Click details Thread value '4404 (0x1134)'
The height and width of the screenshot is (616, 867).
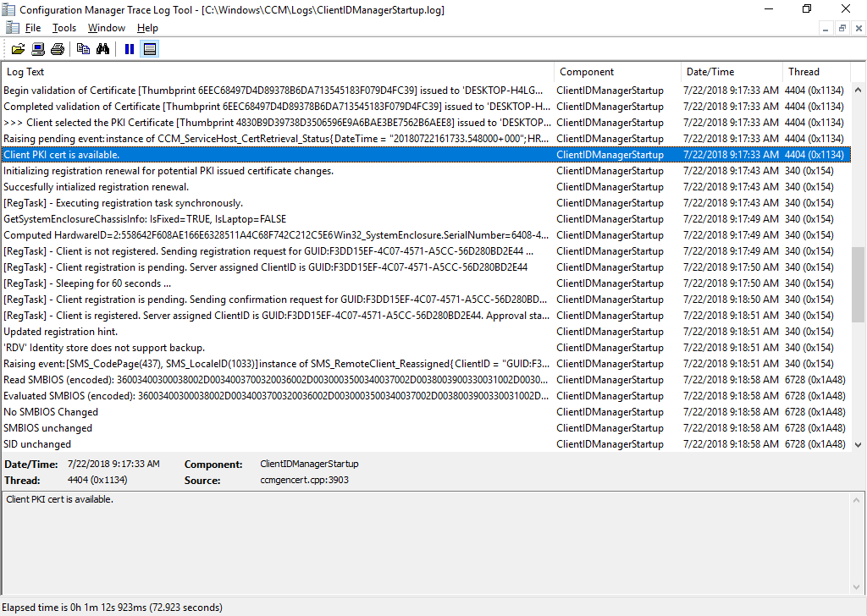(97, 480)
